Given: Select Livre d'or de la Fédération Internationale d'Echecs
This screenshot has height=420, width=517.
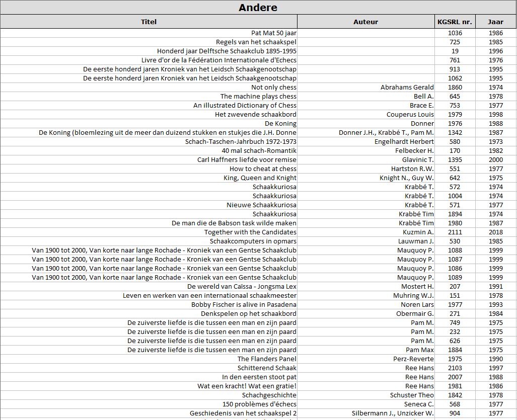Looking at the screenshot, I should tap(219, 60).
